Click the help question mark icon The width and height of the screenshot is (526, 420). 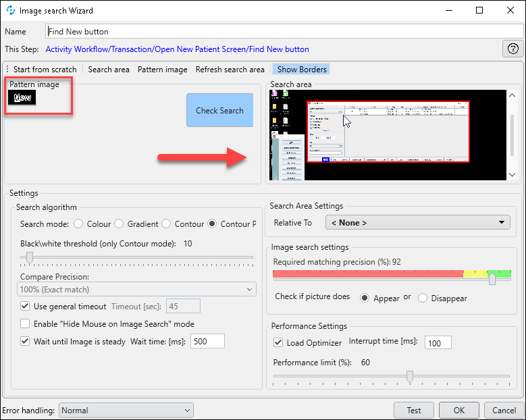512,49
